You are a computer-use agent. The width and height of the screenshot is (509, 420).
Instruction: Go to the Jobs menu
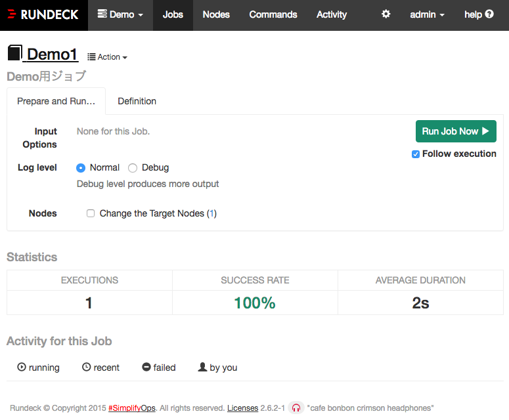(173, 15)
